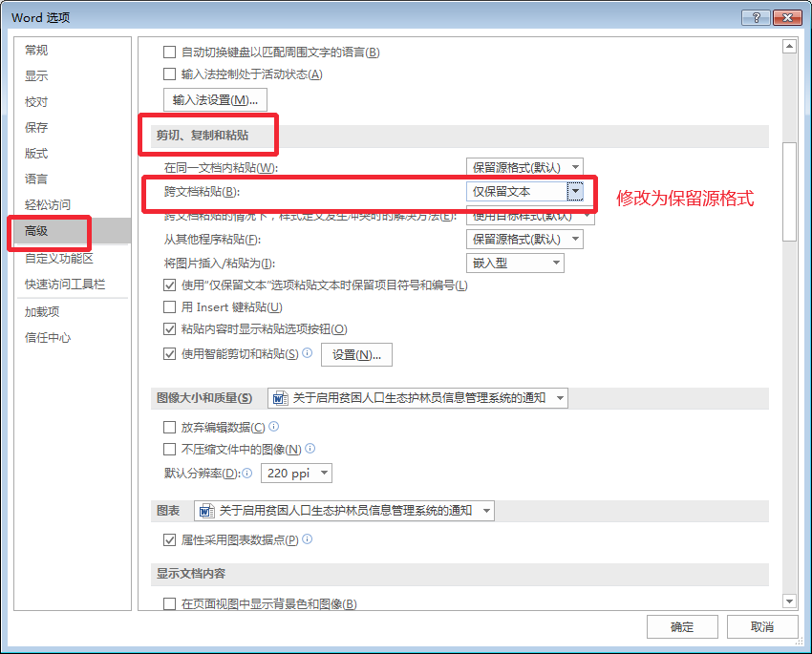Click the scrollbar down arrow
The height and width of the screenshot is (654, 812).
[789, 601]
